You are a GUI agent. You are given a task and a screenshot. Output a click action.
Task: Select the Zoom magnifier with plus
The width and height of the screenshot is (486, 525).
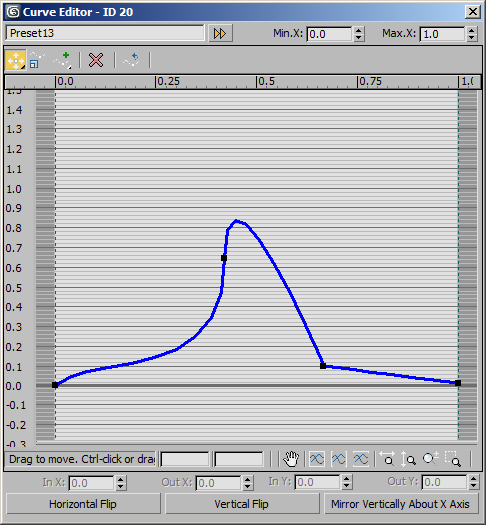coord(430,459)
